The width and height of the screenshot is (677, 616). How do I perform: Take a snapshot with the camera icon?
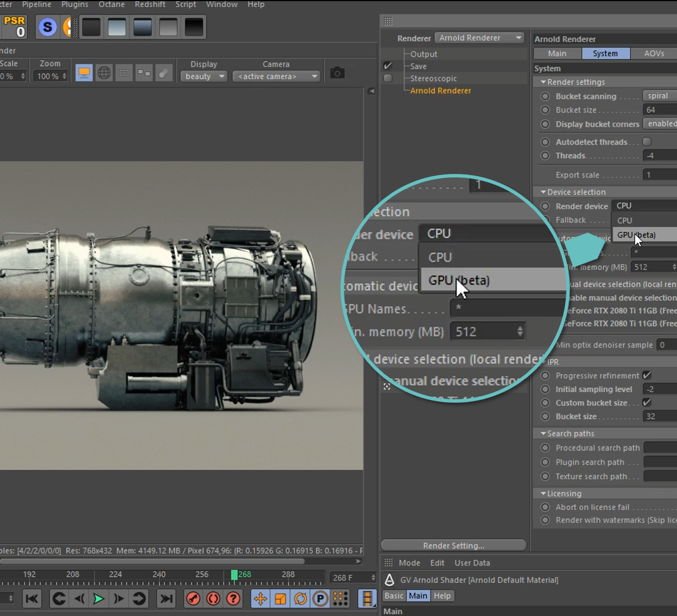point(337,72)
